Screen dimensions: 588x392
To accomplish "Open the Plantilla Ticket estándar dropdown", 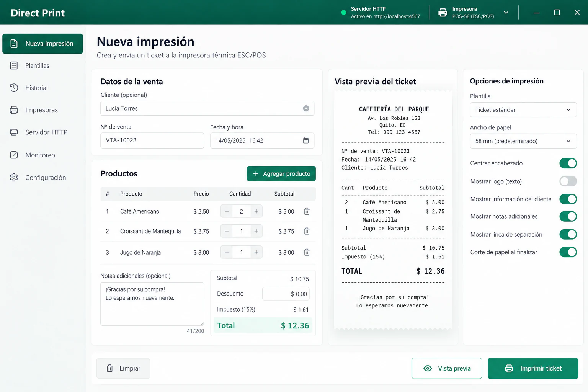I will click(x=523, y=110).
